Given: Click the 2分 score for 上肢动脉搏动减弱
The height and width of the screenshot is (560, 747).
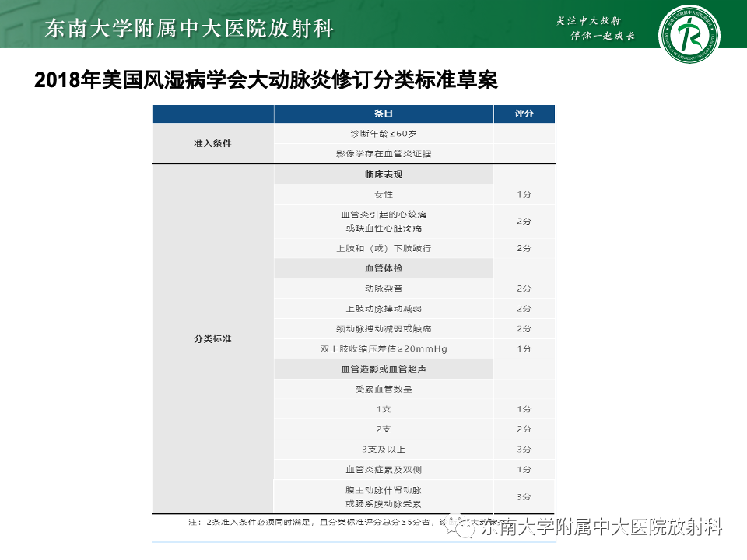Looking at the screenshot, I should (x=524, y=309).
